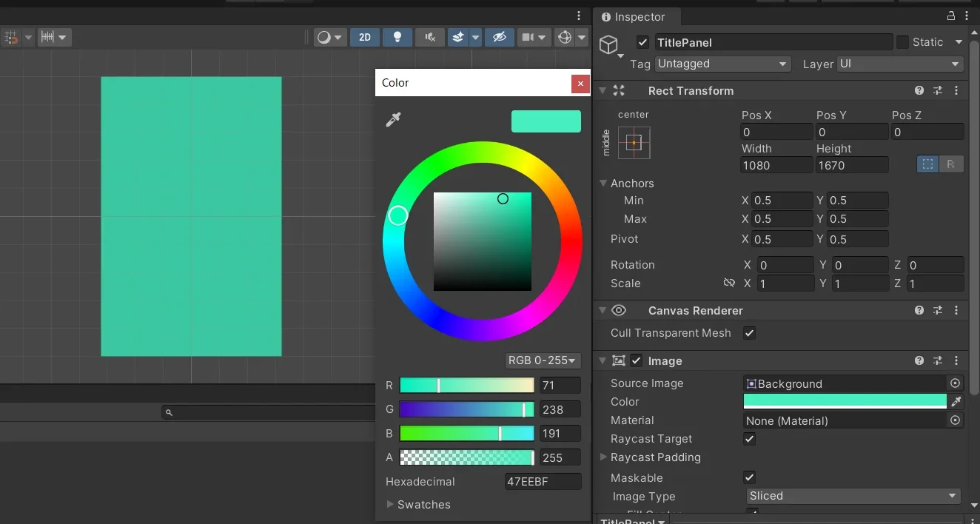Toggle raw edit mode R button
The image size is (980, 524).
(951, 164)
